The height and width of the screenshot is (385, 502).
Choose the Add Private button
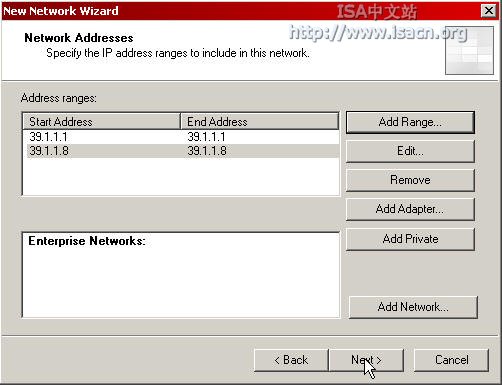pyautogui.click(x=410, y=239)
